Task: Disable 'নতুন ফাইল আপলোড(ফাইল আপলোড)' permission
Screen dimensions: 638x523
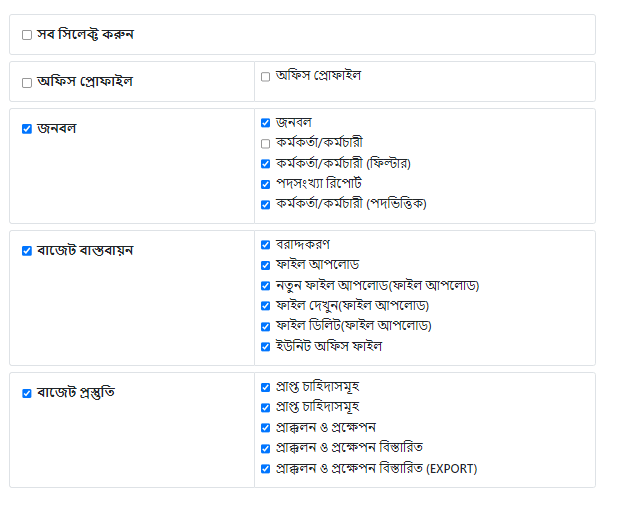Action: click(266, 286)
